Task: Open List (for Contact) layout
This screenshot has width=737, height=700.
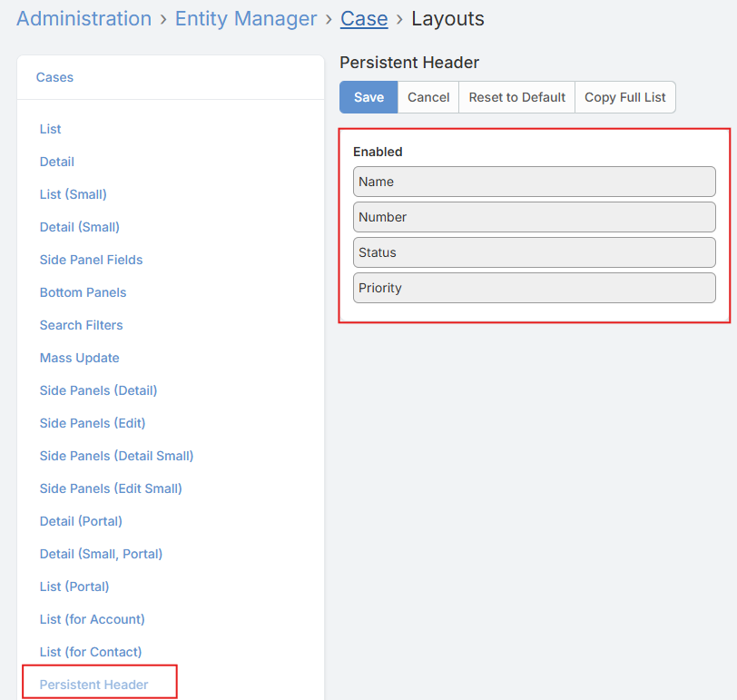Action: (91, 652)
